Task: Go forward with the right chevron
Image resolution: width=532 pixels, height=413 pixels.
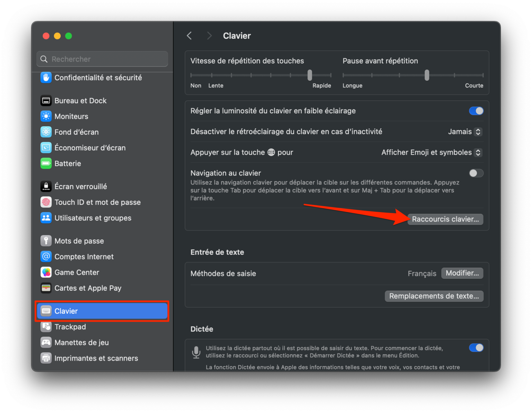Action: tap(209, 36)
